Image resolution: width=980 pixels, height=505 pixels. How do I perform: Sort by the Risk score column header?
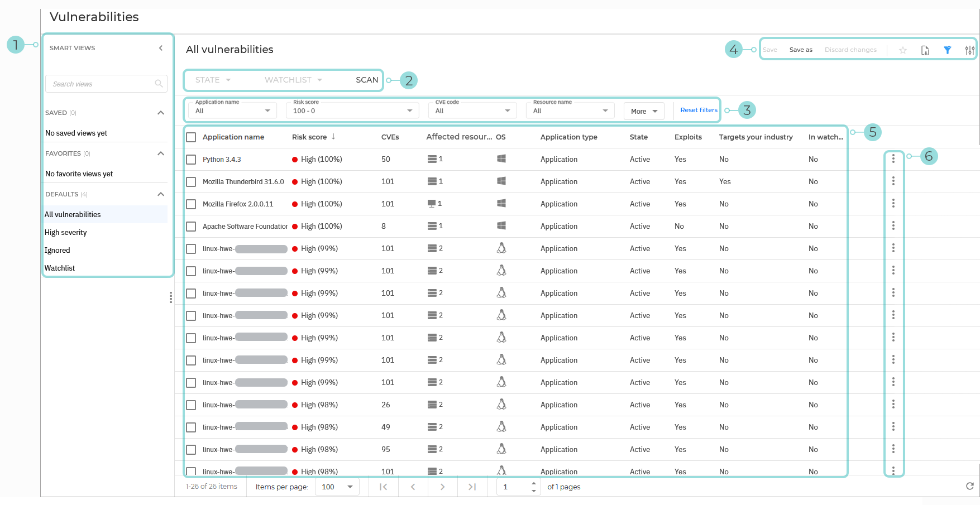pos(309,137)
